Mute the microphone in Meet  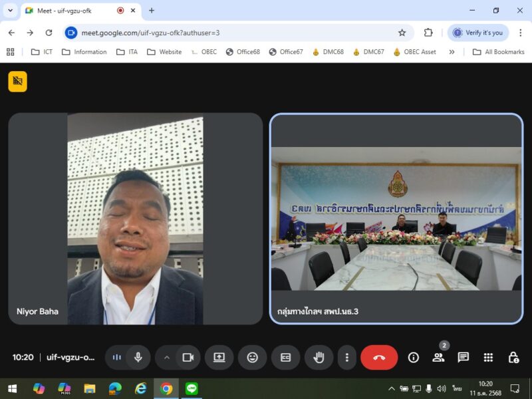click(x=138, y=357)
